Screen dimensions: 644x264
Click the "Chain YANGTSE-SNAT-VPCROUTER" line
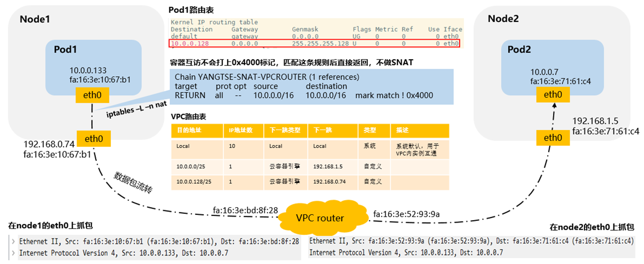point(267,77)
